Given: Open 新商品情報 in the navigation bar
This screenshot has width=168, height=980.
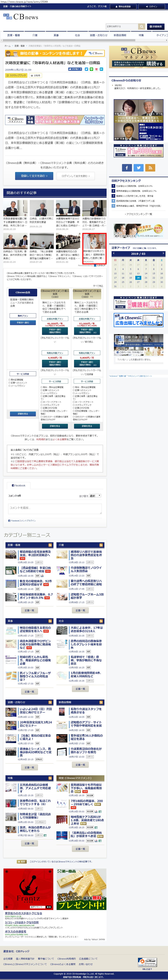Looking at the screenshot, I should click(x=120, y=35).
